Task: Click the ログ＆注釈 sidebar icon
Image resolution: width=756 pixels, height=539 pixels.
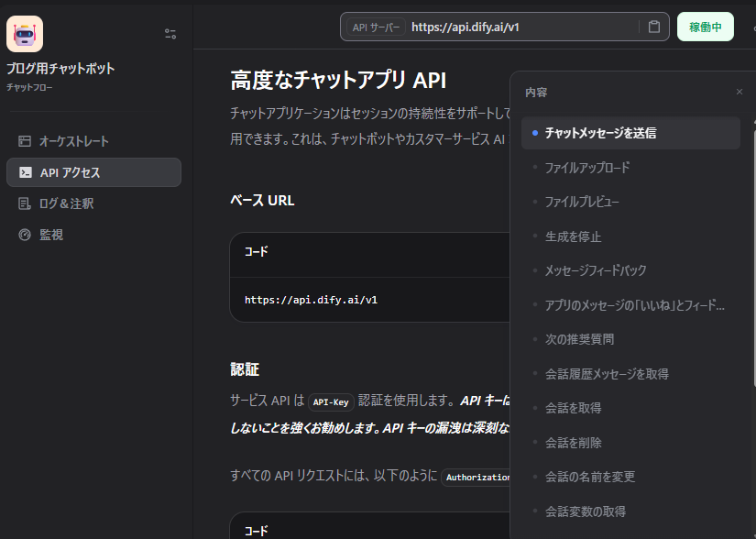Action: 25,203
